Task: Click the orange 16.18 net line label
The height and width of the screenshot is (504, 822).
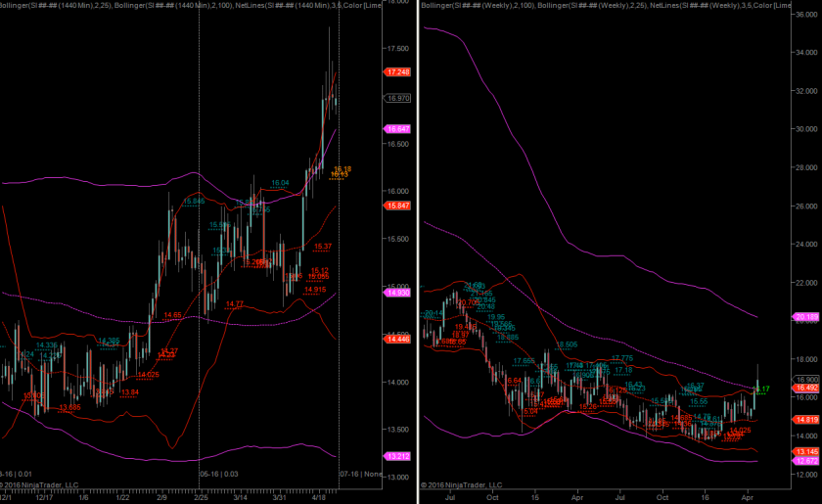Action: tap(342, 168)
